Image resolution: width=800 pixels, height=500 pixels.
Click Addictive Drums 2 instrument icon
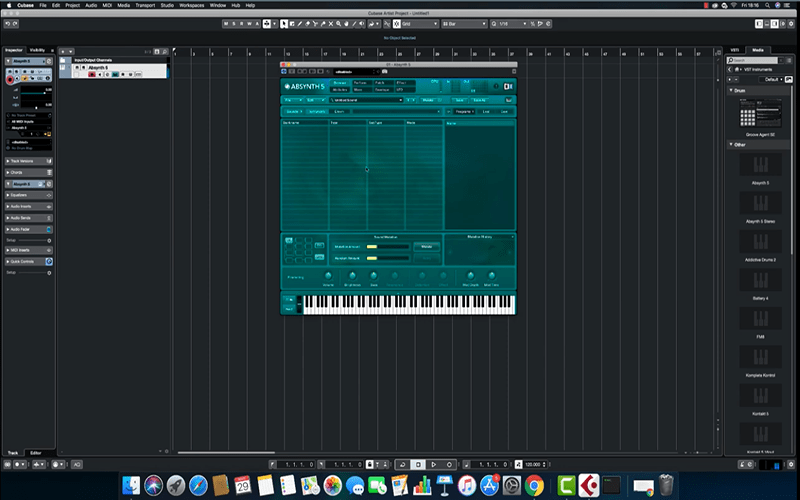(x=760, y=243)
